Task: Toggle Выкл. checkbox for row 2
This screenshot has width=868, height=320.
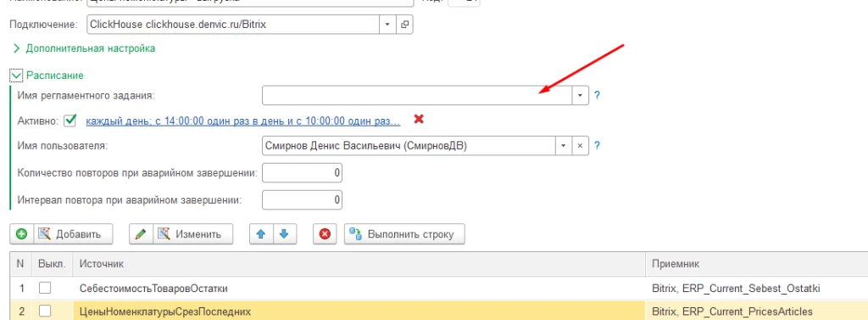Action: [45, 312]
